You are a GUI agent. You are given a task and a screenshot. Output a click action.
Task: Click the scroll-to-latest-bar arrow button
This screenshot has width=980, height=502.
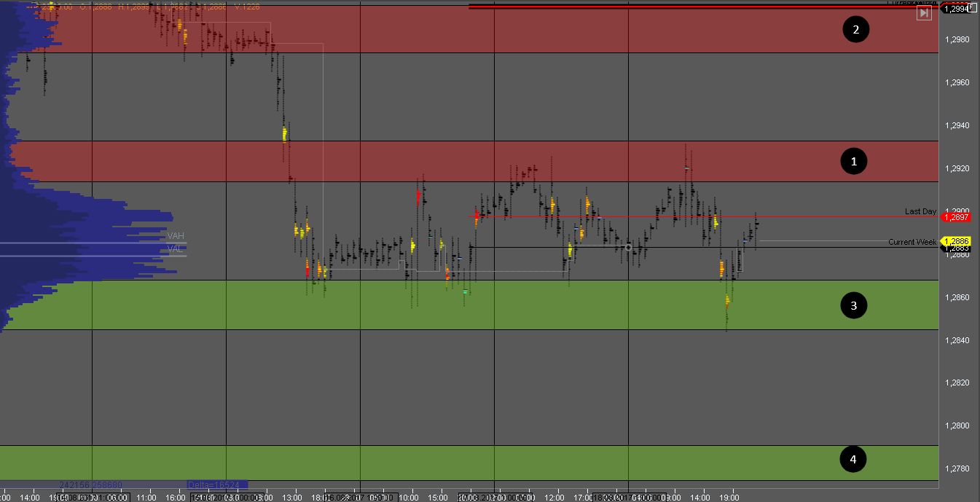pos(924,13)
